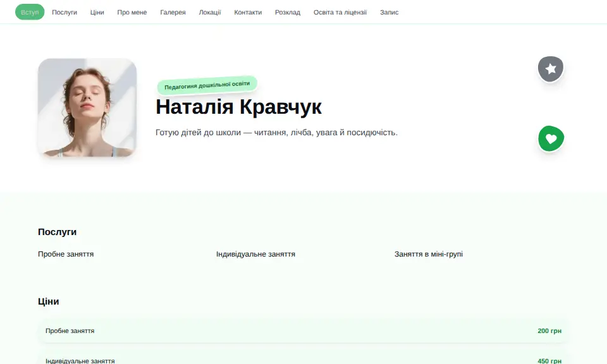
Task: Click the Пробне заняття price row
Action: (x=303, y=331)
